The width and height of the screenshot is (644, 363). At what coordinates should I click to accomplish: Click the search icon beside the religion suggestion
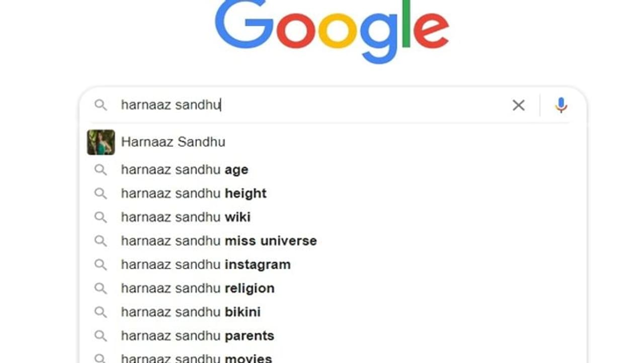coord(101,289)
